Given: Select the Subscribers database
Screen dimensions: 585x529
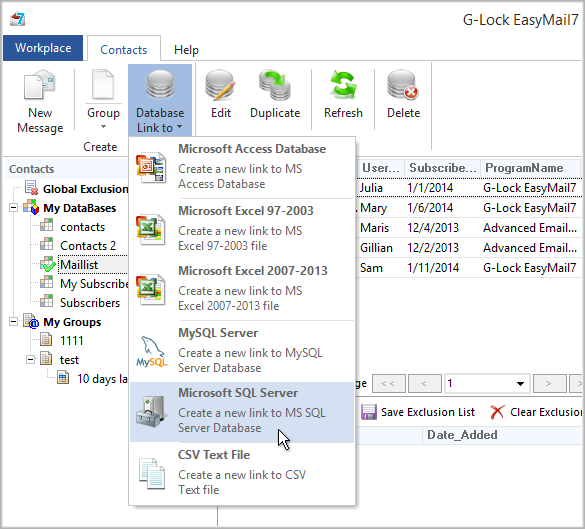Looking at the screenshot, I should coord(90,303).
